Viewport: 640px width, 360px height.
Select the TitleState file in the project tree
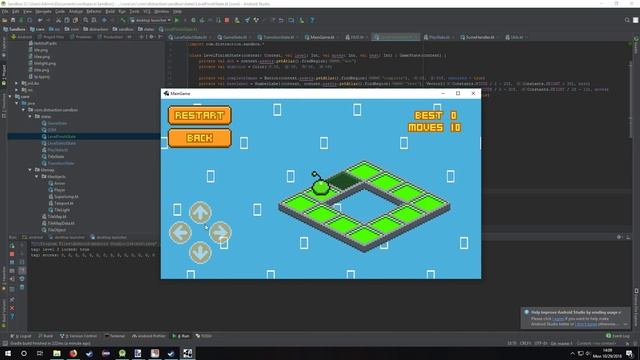[x=56, y=156]
